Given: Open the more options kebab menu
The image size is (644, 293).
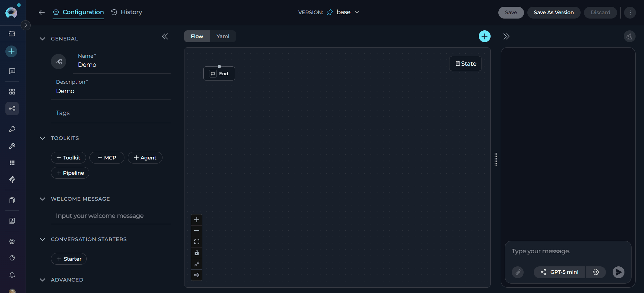Looking at the screenshot, I should tap(630, 12).
